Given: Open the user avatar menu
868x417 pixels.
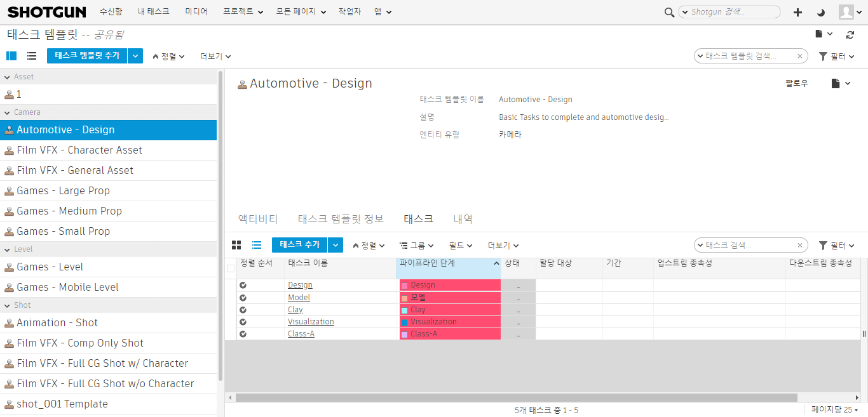Looking at the screenshot, I should pos(851,12).
